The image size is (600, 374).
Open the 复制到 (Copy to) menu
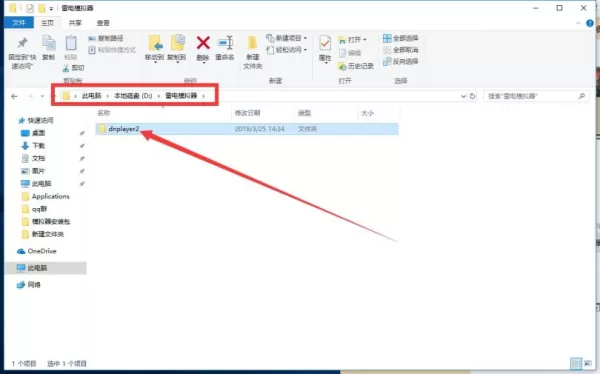click(177, 48)
